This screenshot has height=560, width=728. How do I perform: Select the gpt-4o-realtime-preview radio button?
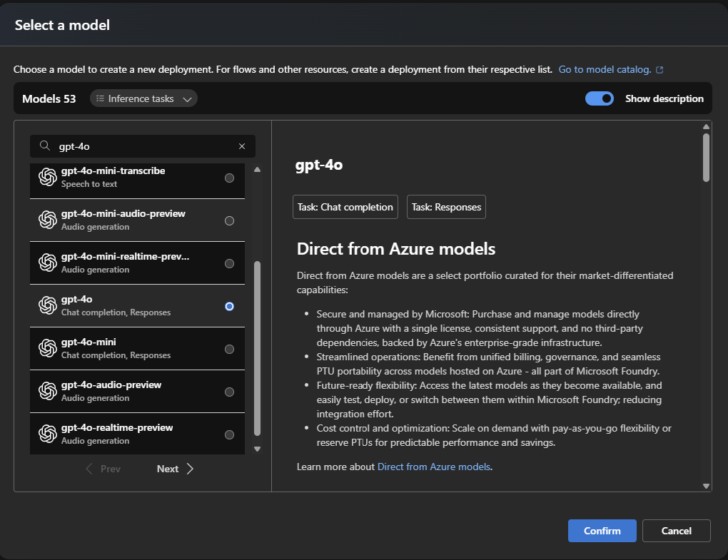(x=229, y=434)
